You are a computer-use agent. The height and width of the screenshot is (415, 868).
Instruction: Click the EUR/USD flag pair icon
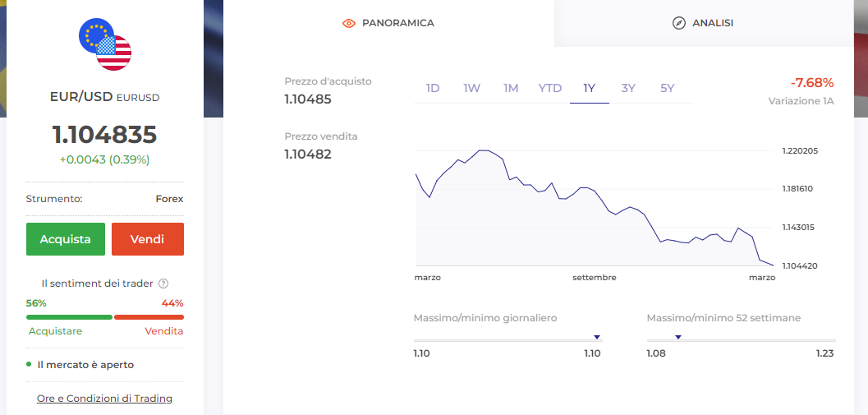(x=105, y=44)
